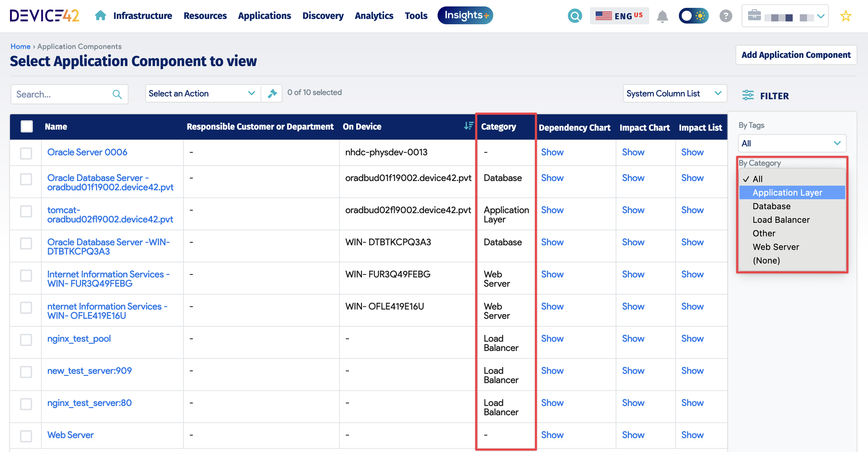
Task: Expand the System Column List dropdown
Action: [674, 94]
